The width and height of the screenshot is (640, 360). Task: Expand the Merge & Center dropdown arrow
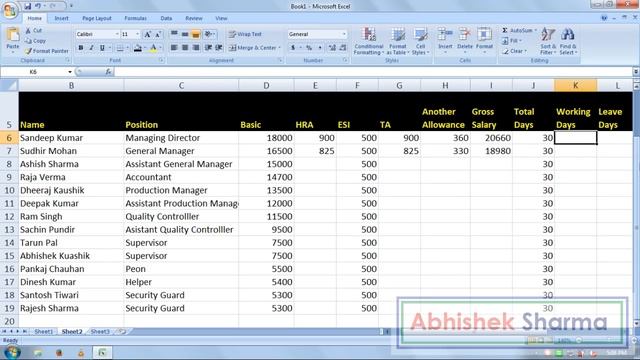pyautogui.click(x=280, y=48)
